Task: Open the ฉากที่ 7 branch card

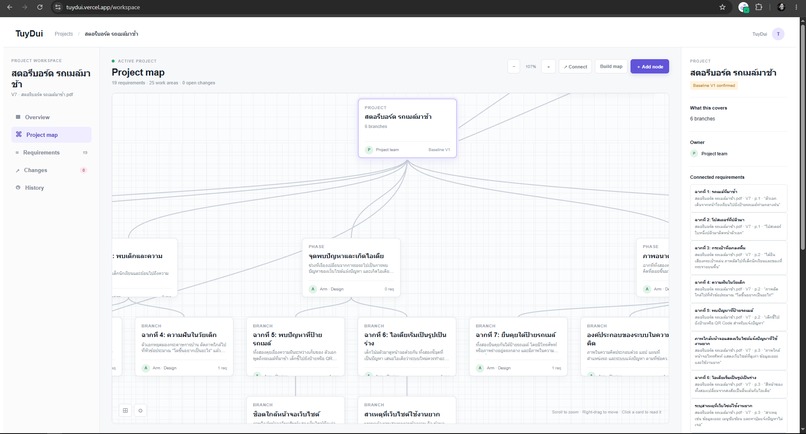Action: 518,347
